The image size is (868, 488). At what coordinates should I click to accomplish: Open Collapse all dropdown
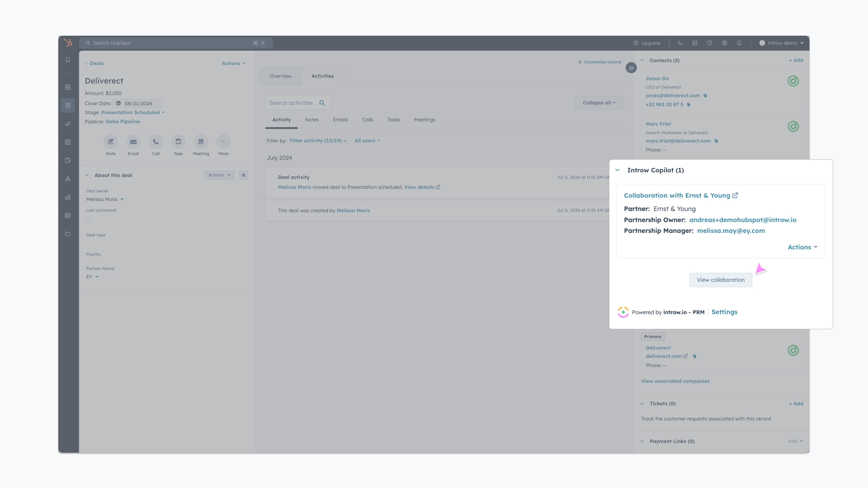coord(599,103)
